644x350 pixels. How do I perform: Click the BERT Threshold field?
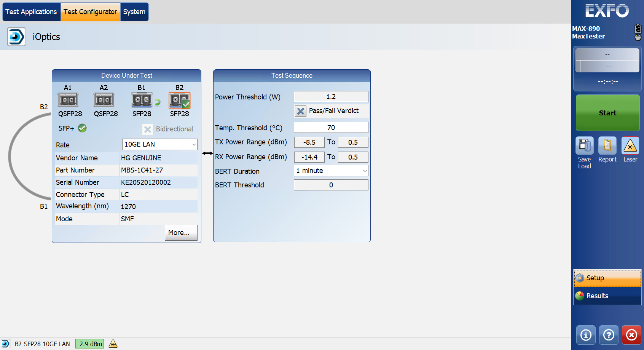coord(331,185)
